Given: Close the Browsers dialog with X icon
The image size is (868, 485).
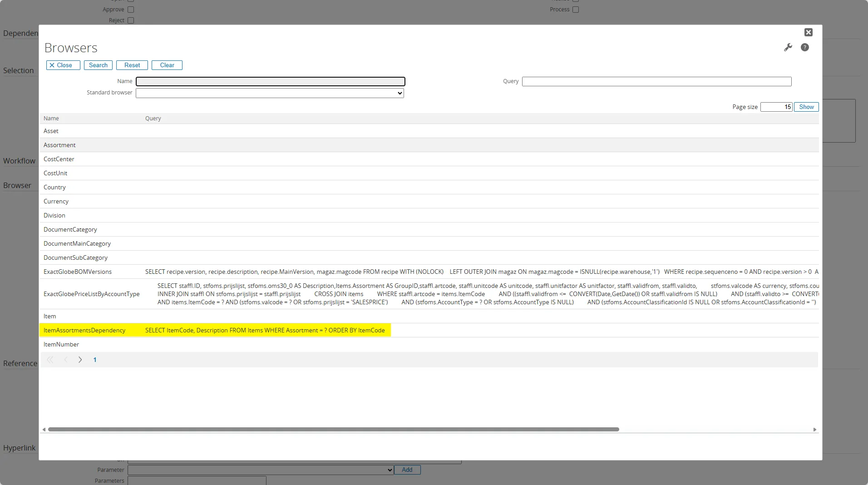Looking at the screenshot, I should pyautogui.click(x=809, y=32).
